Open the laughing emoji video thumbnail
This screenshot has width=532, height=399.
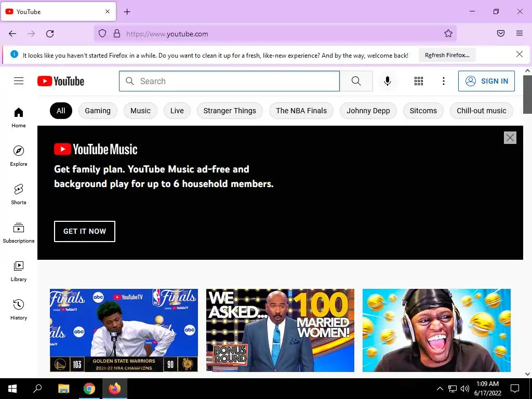(436, 330)
